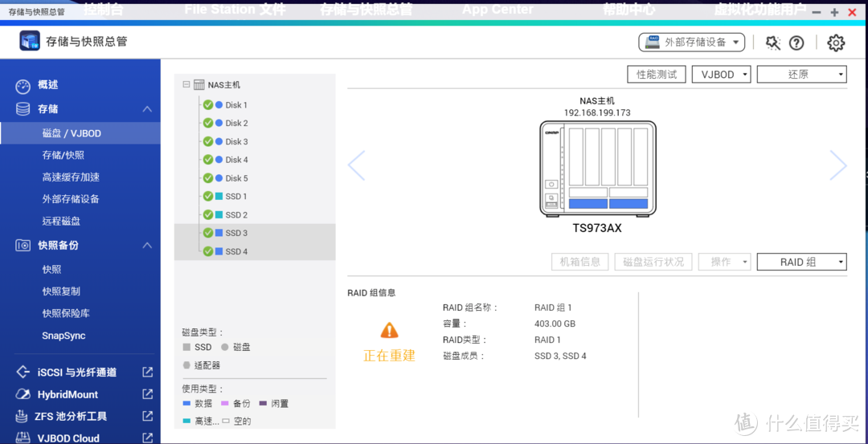
Task: Click the SSD 3, SSD 4 disk members value
Action: click(x=560, y=356)
